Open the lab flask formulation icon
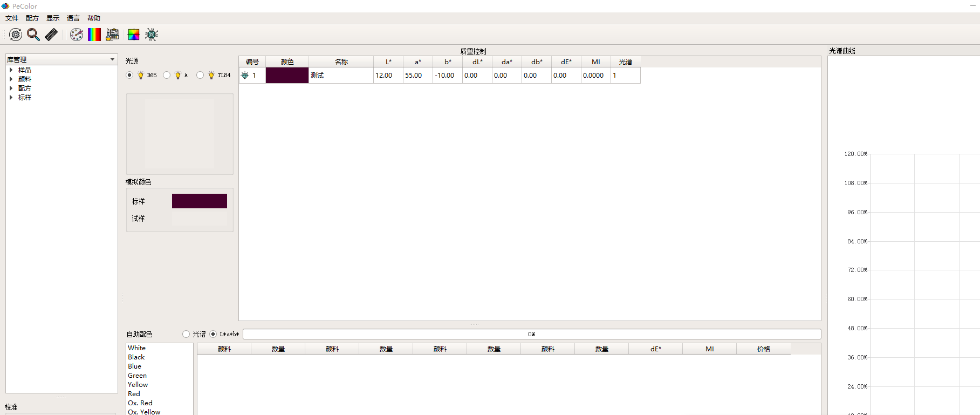The height and width of the screenshot is (415, 980). pyautogui.click(x=112, y=35)
